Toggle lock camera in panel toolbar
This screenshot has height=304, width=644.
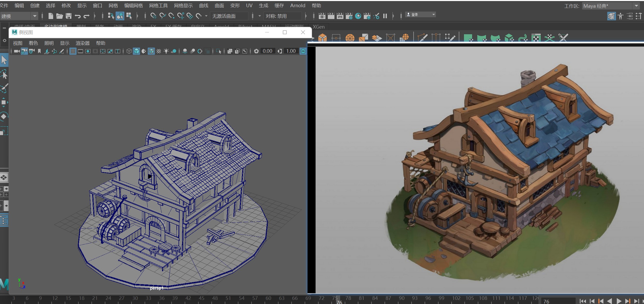24,51
